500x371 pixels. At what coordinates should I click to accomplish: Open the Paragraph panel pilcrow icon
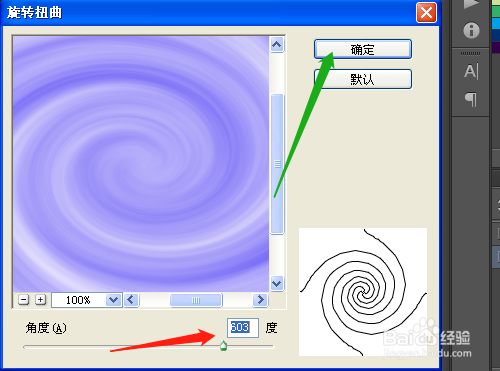(471, 100)
